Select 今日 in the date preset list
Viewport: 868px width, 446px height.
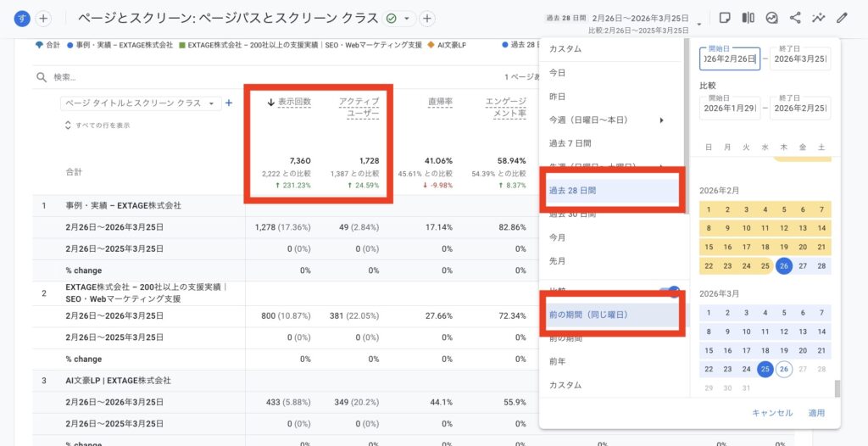click(557, 73)
